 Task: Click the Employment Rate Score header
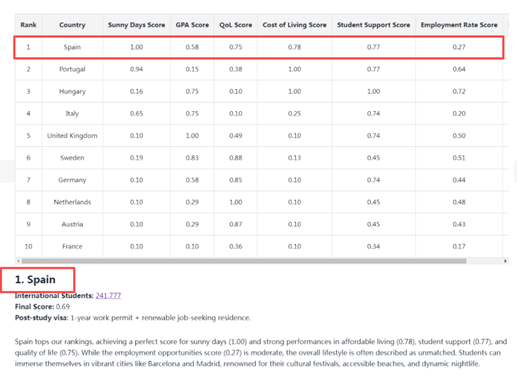click(x=459, y=25)
